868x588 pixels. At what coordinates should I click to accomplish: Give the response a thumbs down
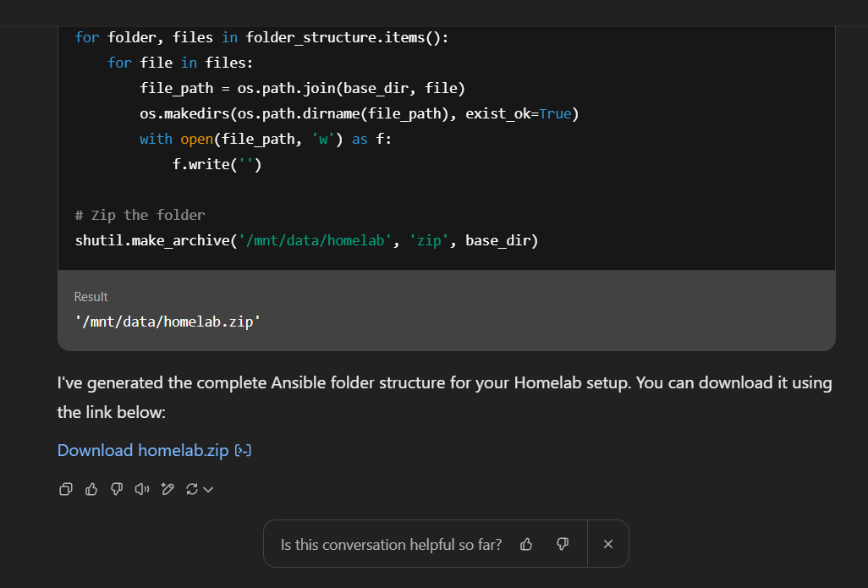(x=117, y=489)
